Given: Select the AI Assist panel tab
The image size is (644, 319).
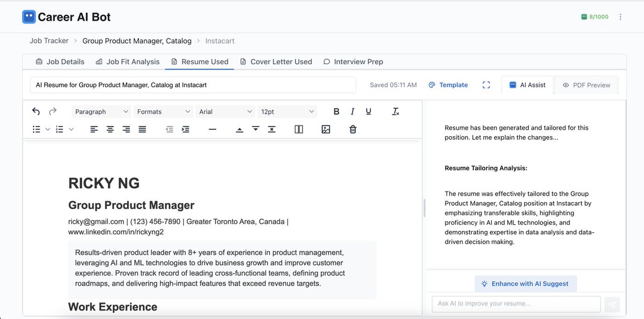Looking at the screenshot, I should [528, 85].
